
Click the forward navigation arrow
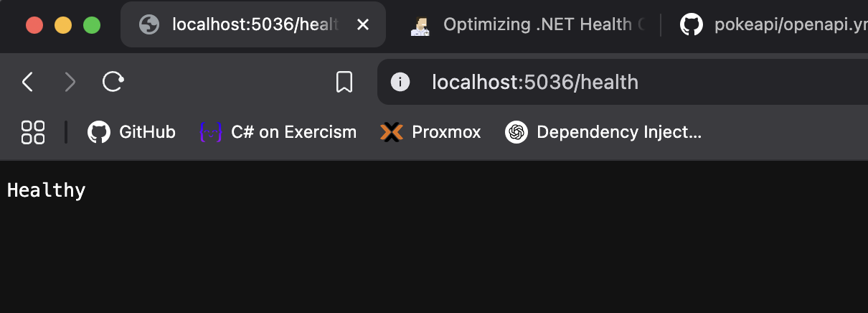70,83
